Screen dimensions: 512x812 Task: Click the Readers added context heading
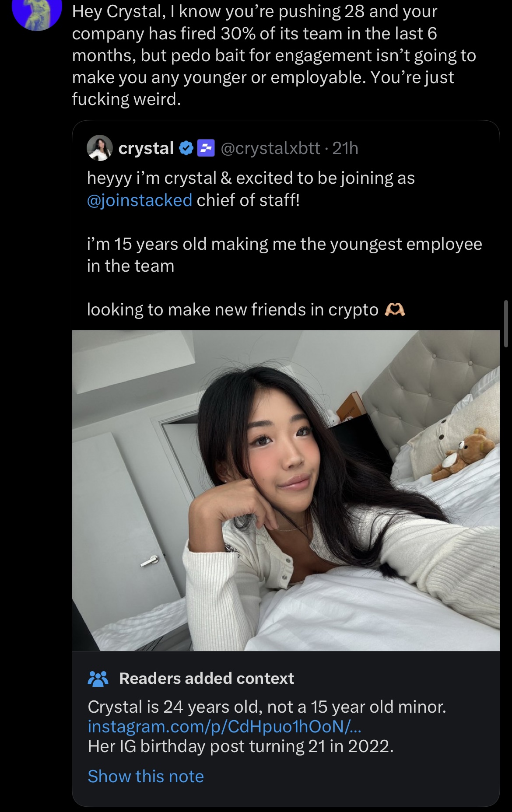pyautogui.click(x=207, y=679)
